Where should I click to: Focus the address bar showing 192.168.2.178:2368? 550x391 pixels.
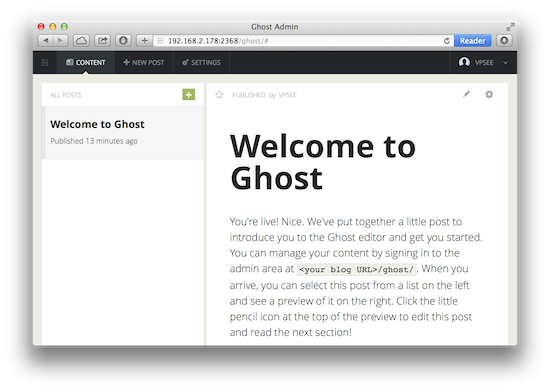(303, 41)
